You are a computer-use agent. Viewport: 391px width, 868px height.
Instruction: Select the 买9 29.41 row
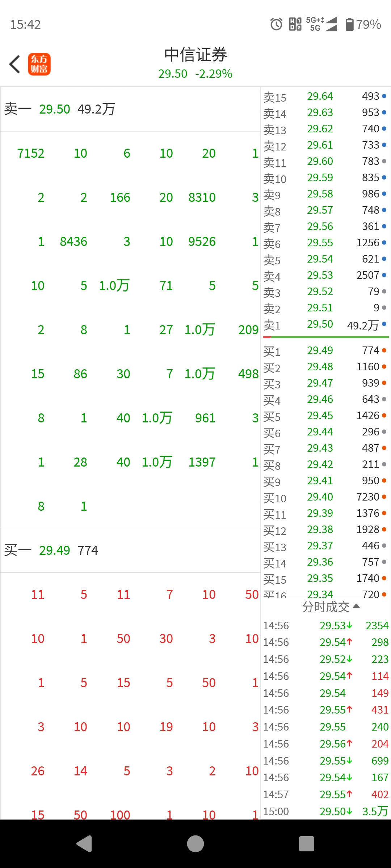[325, 481]
